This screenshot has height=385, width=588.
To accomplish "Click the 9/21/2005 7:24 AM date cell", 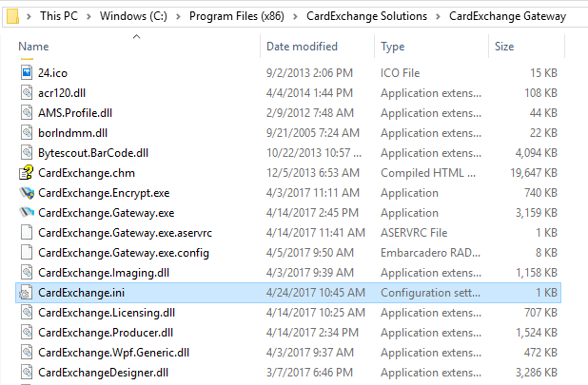I will [313, 132].
